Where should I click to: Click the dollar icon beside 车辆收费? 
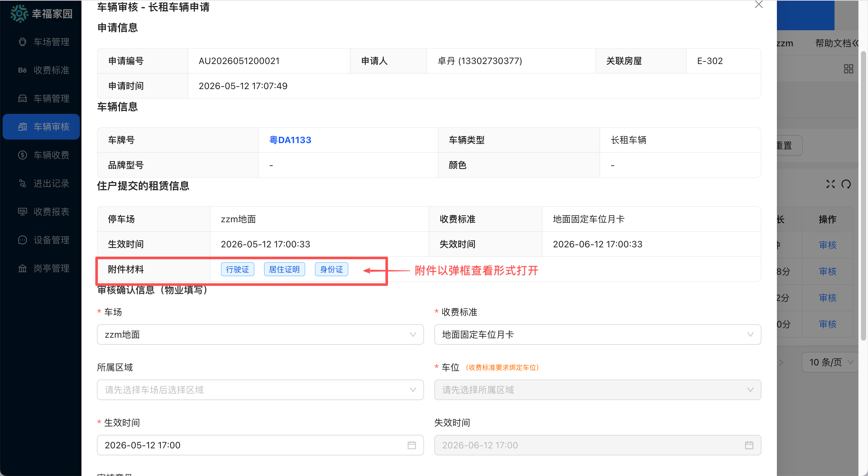click(22, 155)
